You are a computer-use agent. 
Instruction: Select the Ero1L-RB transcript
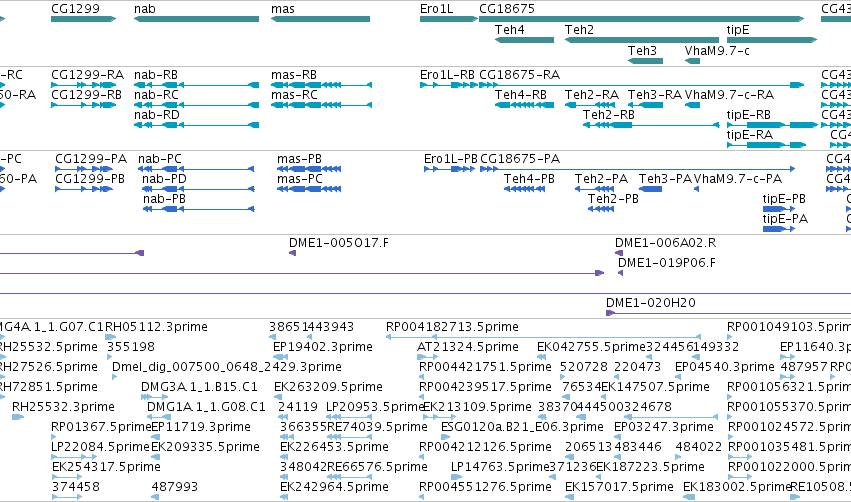(x=449, y=85)
